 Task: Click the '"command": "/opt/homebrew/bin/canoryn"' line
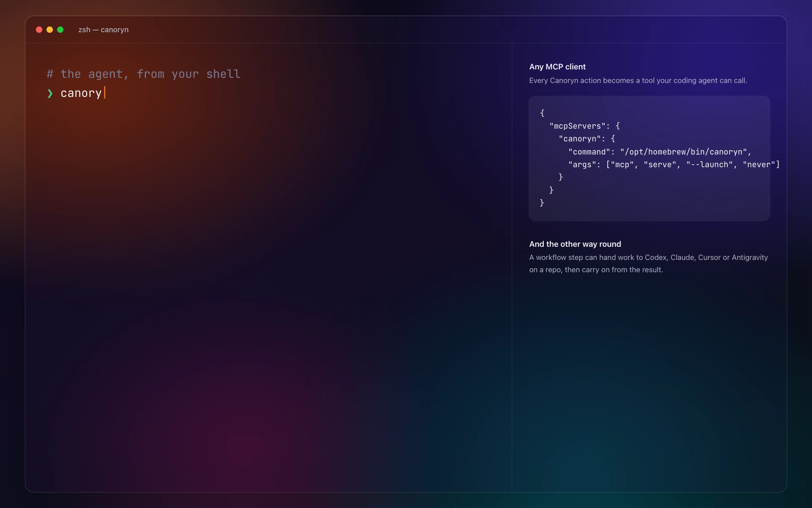click(660, 152)
